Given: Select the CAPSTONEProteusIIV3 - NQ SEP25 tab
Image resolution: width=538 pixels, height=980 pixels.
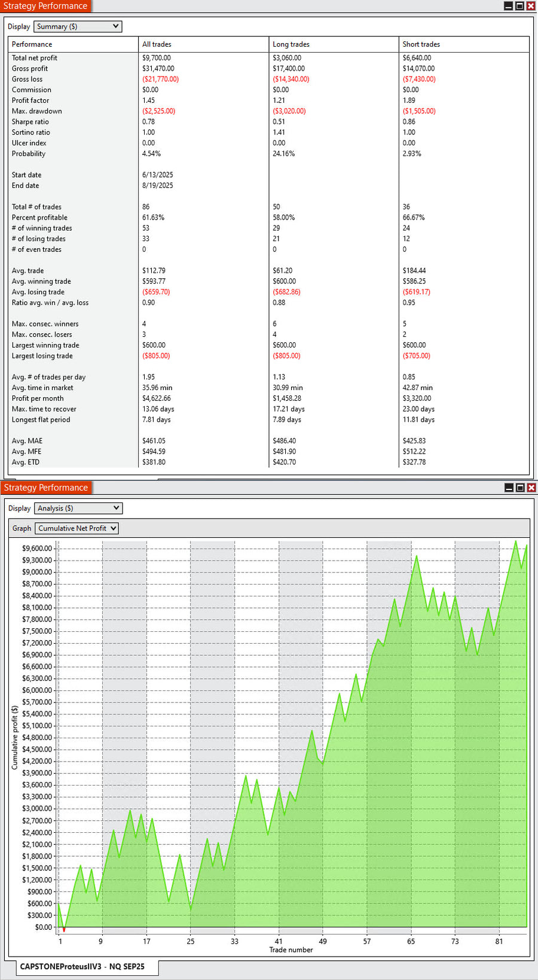Looking at the screenshot, I should pyautogui.click(x=82, y=966).
